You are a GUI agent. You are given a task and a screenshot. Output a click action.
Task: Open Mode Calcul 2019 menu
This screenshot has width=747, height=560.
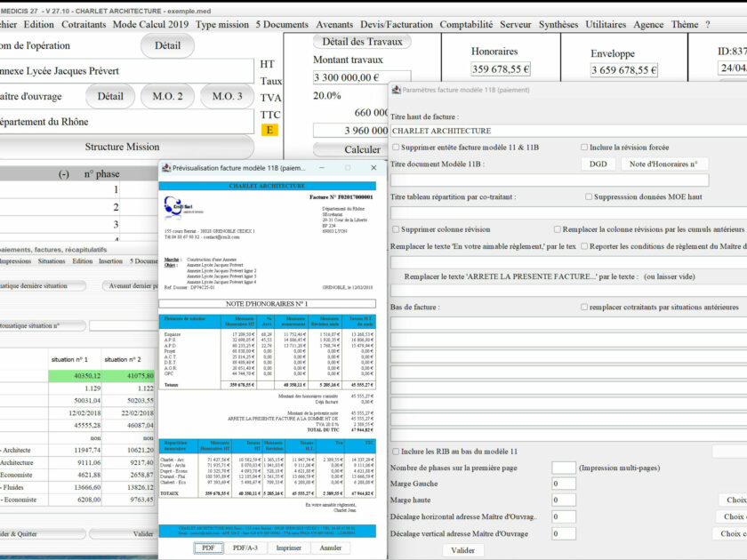[x=150, y=24]
